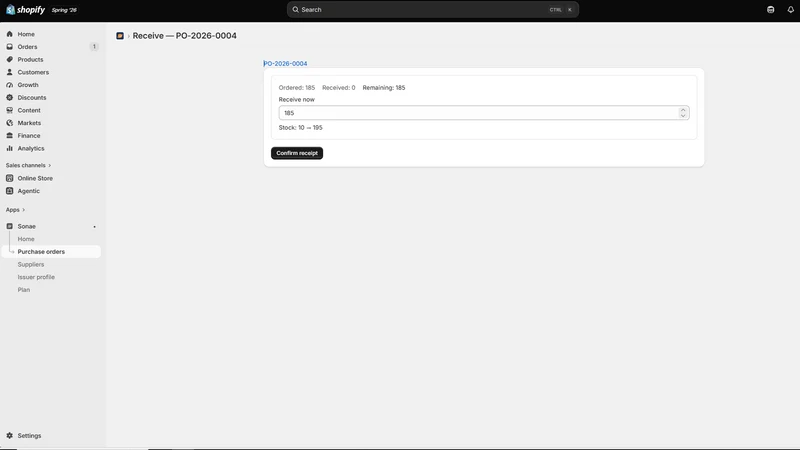Click the Spring '26 edition badge
The image size is (800, 450).
pyautogui.click(x=64, y=10)
